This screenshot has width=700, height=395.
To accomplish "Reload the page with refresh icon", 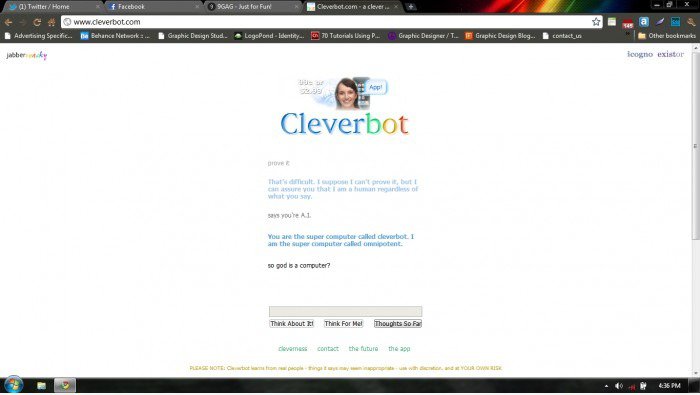I will [x=37, y=22].
